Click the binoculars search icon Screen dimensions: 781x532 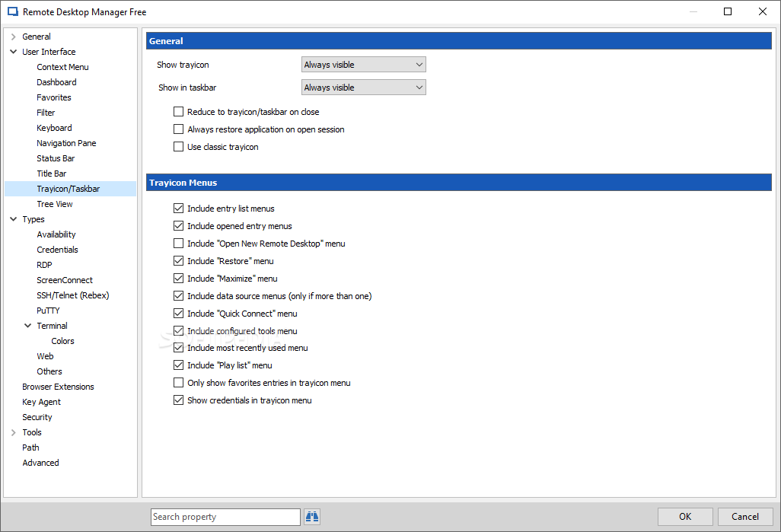312,517
